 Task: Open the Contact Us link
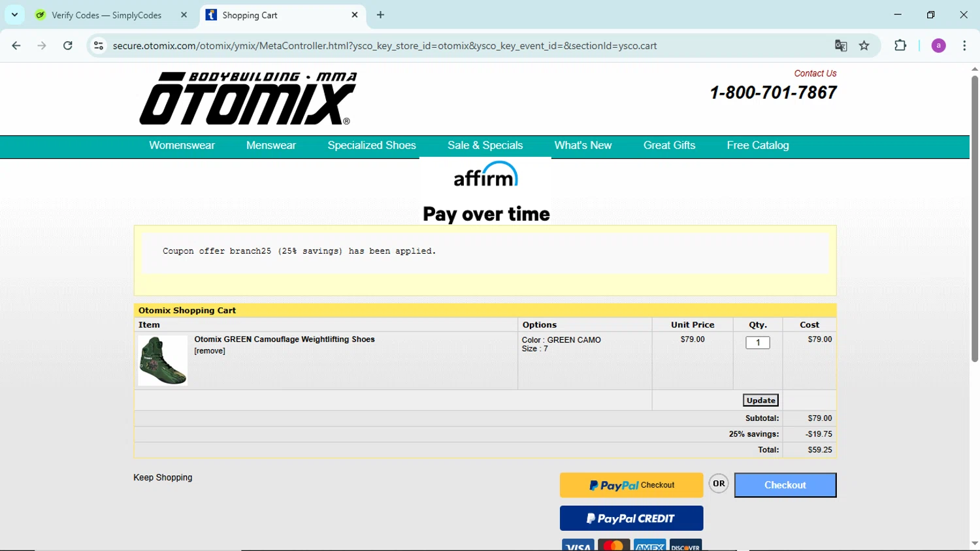[x=815, y=73]
